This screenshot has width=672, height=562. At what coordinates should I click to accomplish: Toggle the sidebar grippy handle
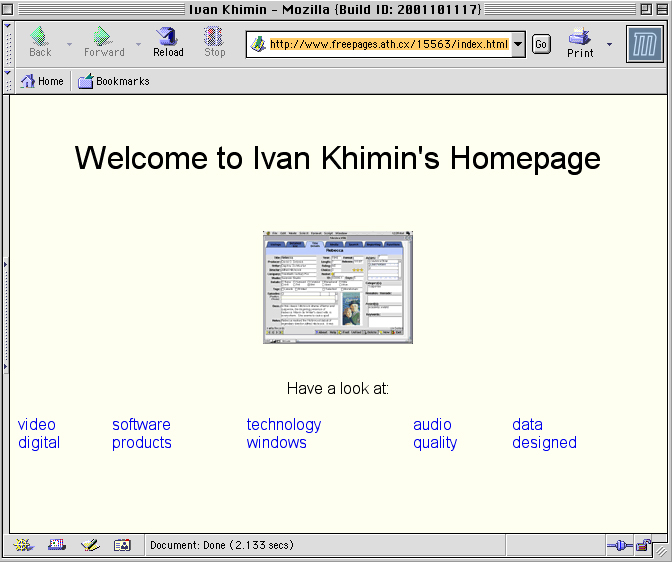point(6,315)
